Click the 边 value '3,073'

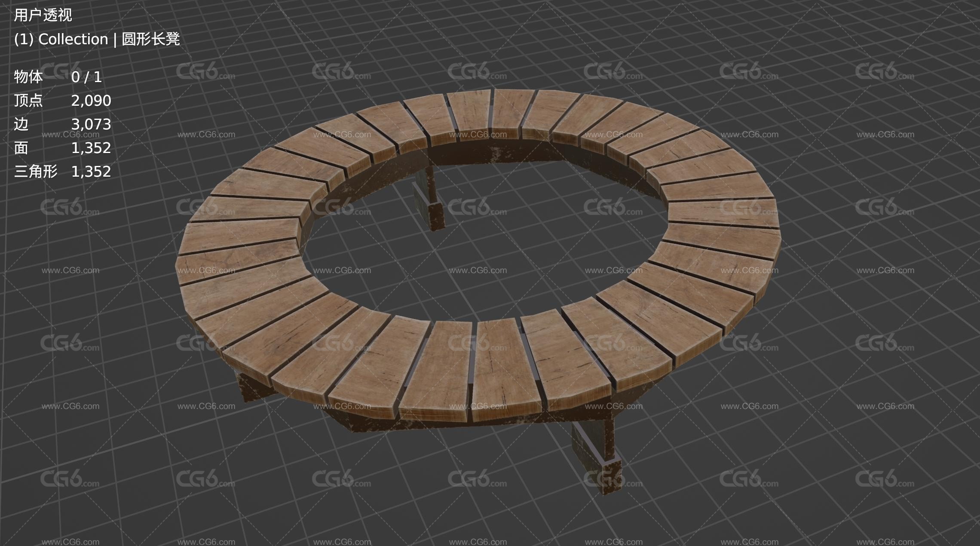91,124
